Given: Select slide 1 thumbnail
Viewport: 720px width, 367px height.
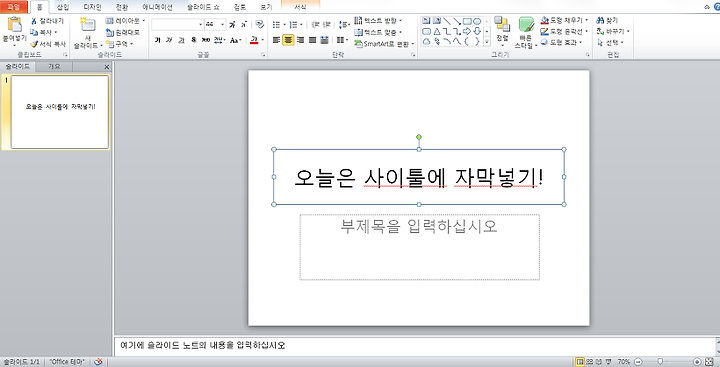Looking at the screenshot, I should (60, 112).
